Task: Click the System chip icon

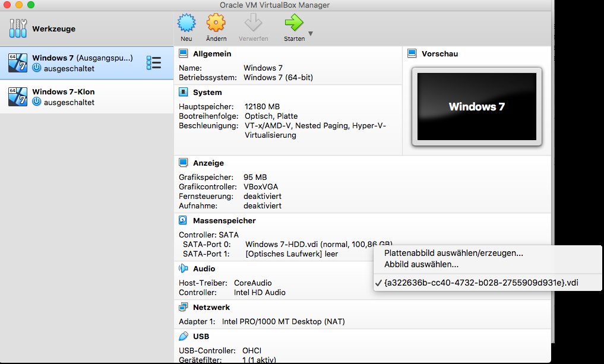Action: click(x=184, y=92)
